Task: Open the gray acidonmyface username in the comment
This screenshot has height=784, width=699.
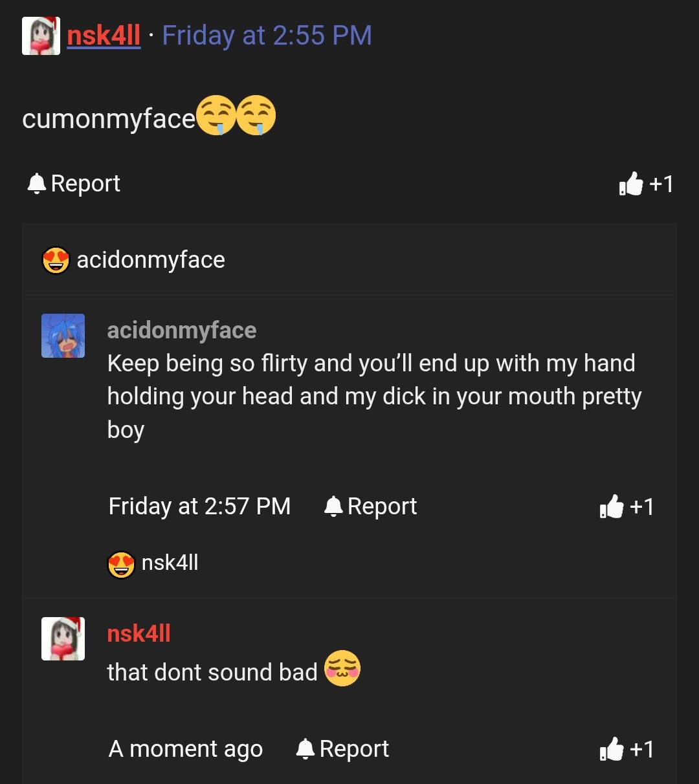Action: tap(182, 331)
